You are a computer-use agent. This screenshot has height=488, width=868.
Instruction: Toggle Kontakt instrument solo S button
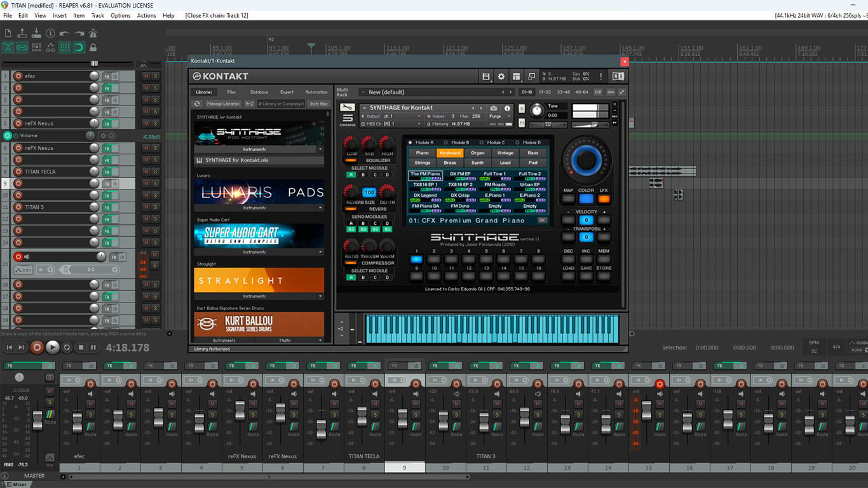[522, 109]
